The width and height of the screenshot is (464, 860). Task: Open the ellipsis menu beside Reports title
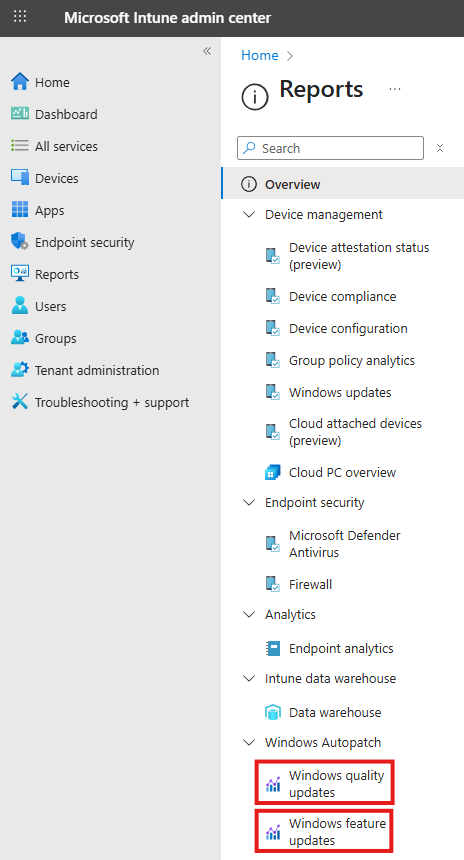click(394, 89)
